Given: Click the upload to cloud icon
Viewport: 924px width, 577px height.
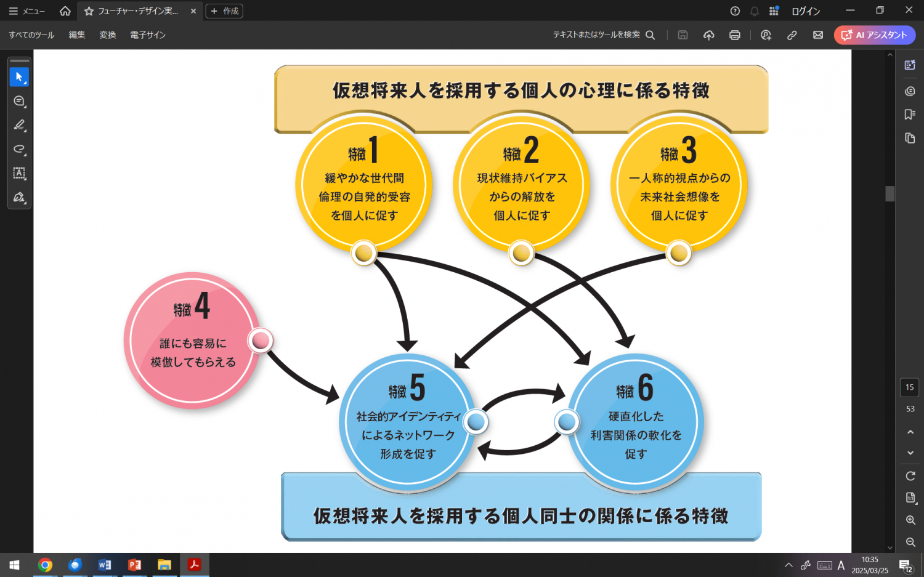Looking at the screenshot, I should click(x=708, y=35).
